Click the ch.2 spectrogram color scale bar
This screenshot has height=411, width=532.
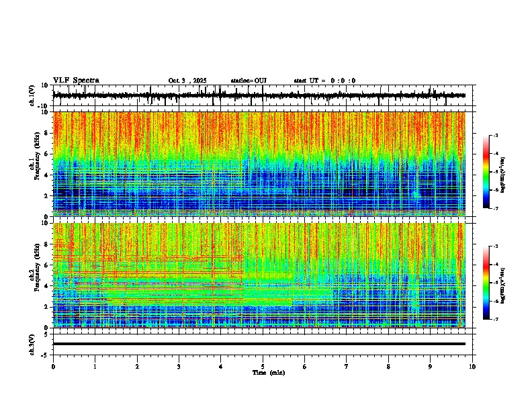(486, 283)
